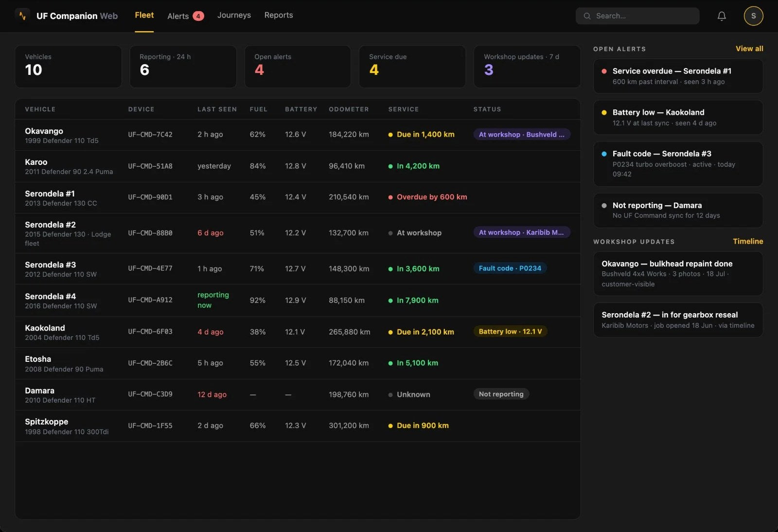
Task: Open the Battery low — Kaokoland alert
Action: pos(678,117)
